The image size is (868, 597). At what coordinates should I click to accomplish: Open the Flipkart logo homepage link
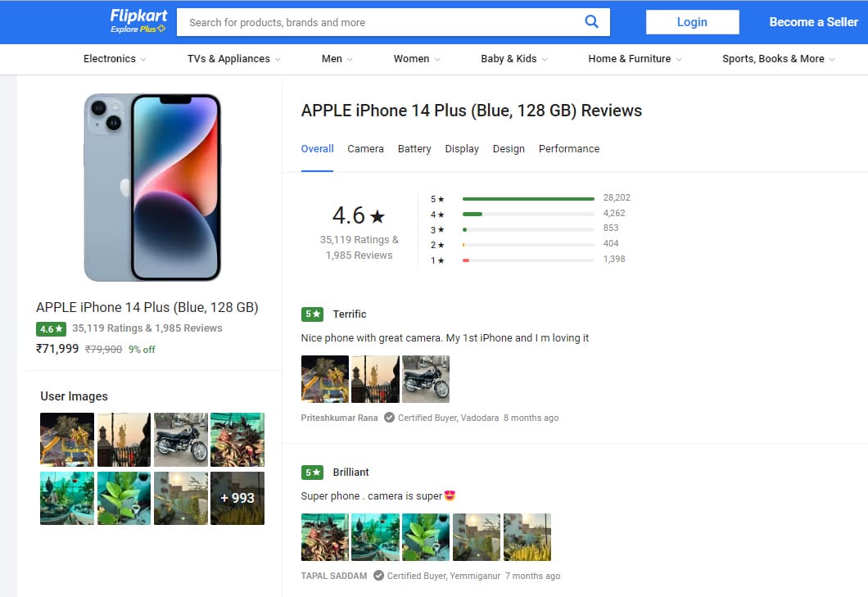coord(138,16)
